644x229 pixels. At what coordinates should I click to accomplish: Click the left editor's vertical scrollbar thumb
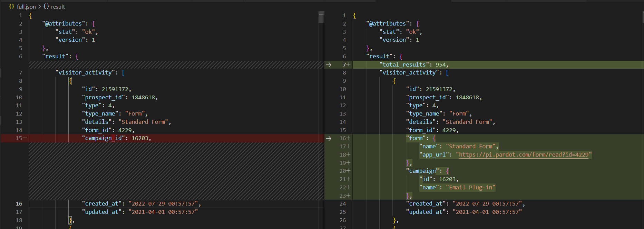(321, 17)
